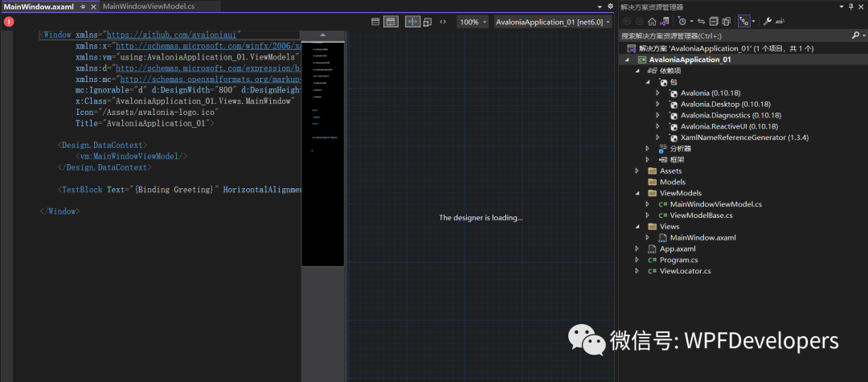This screenshot has width=868, height=382.
Task: Click the code minimap scroll thumbnail
Action: [323, 154]
